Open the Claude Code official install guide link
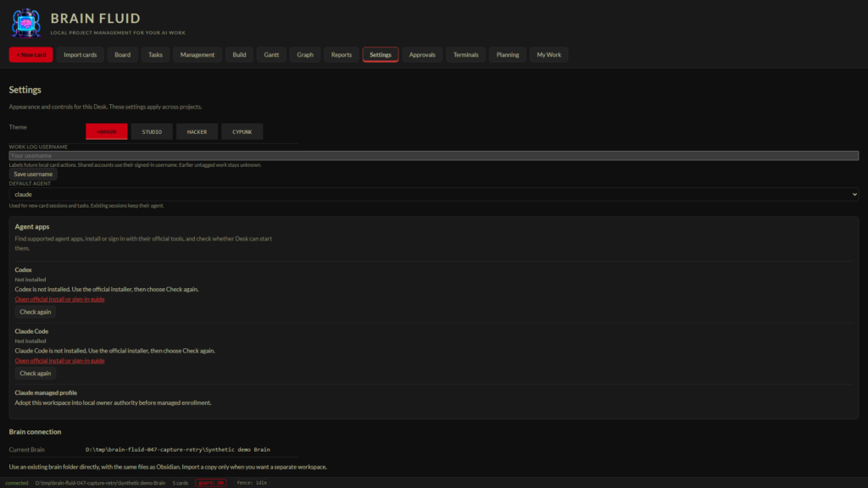Screen dimensions: 868x488 (x=60, y=361)
